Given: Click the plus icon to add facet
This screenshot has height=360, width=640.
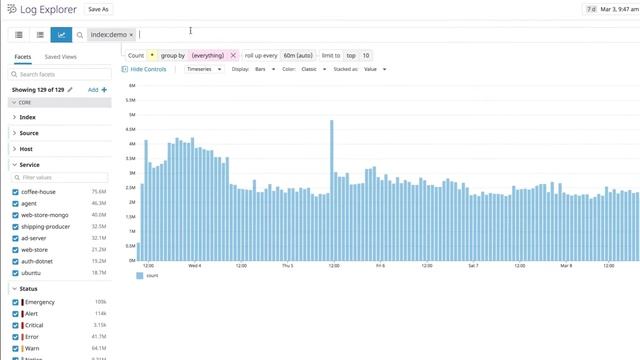Looking at the screenshot, I should coord(104,89).
